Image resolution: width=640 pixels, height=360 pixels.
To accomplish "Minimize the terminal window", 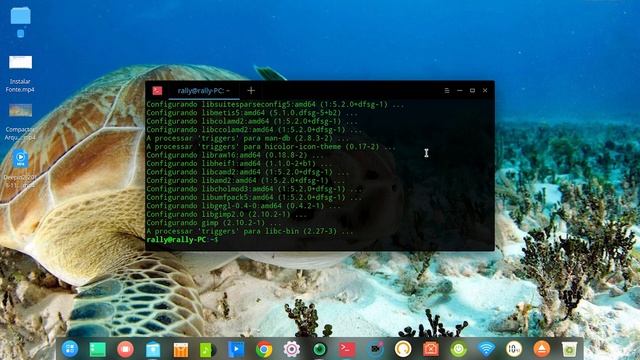I will 460,90.
